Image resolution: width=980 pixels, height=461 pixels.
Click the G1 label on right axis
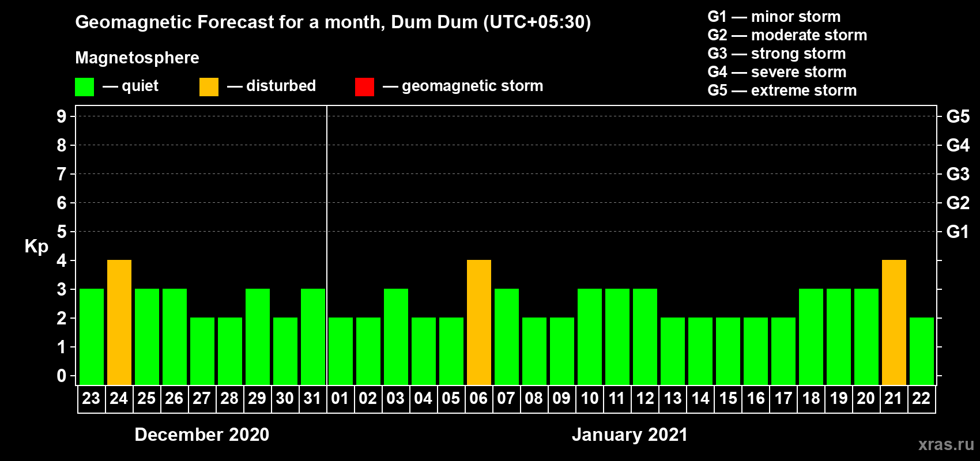point(958,232)
